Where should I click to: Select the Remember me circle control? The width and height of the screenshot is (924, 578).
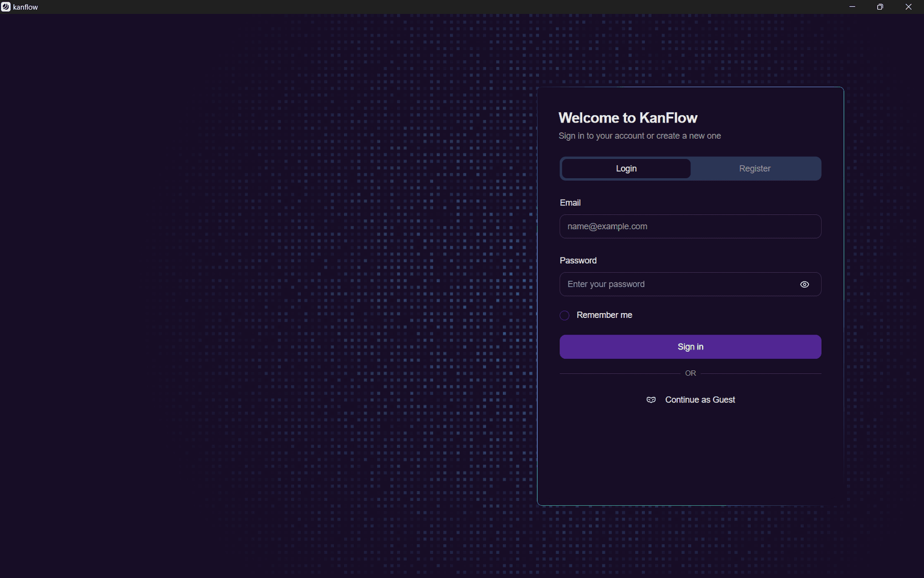(x=564, y=315)
